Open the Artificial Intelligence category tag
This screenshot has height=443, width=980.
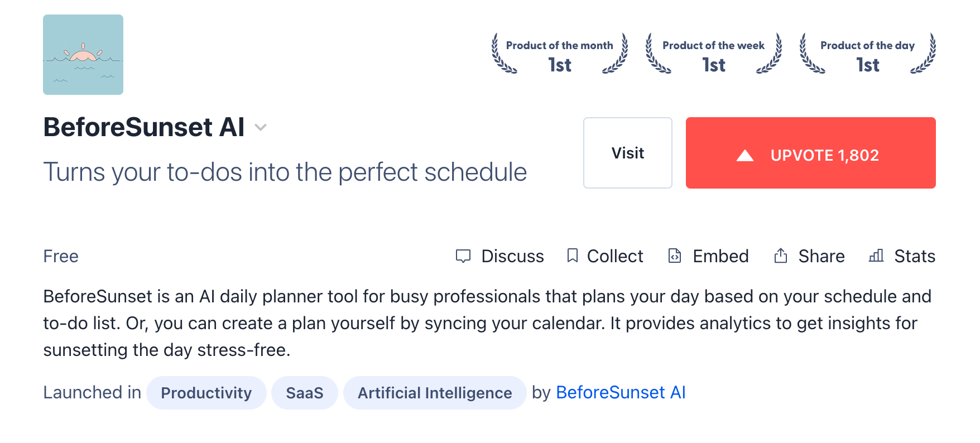[435, 392]
